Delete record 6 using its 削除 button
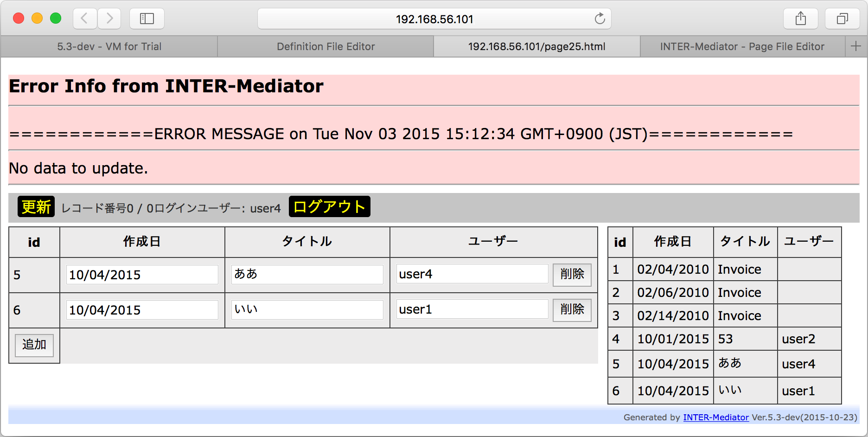The height and width of the screenshot is (437, 868). pyautogui.click(x=572, y=310)
